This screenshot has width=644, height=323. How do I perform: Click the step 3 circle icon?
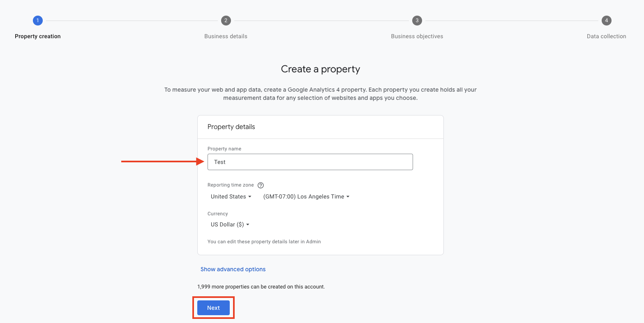[x=417, y=21]
